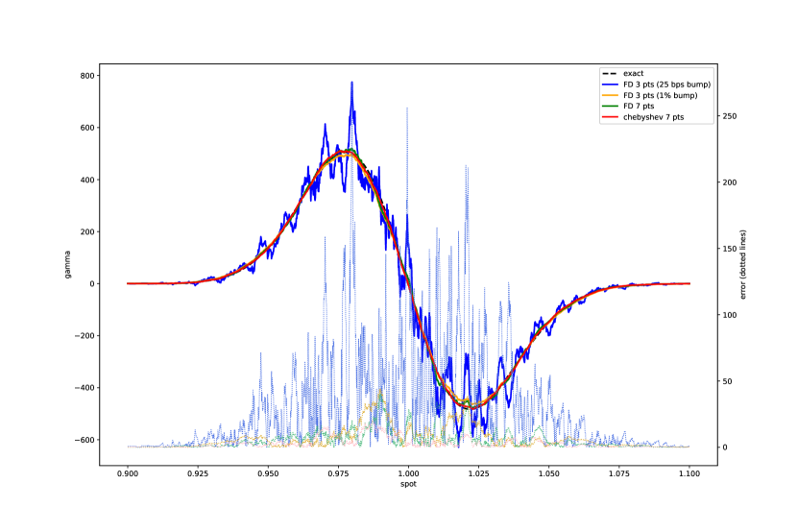The height and width of the screenshot is (532, 797).
Task: Click the 100 tick on error axis
Action: [730, 315]
